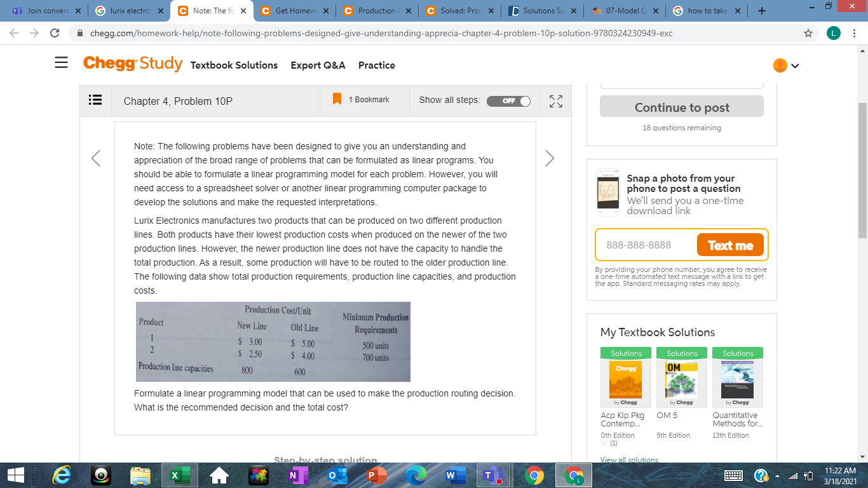
Task: Open the View all solutions link
Action: pos(629,459)
